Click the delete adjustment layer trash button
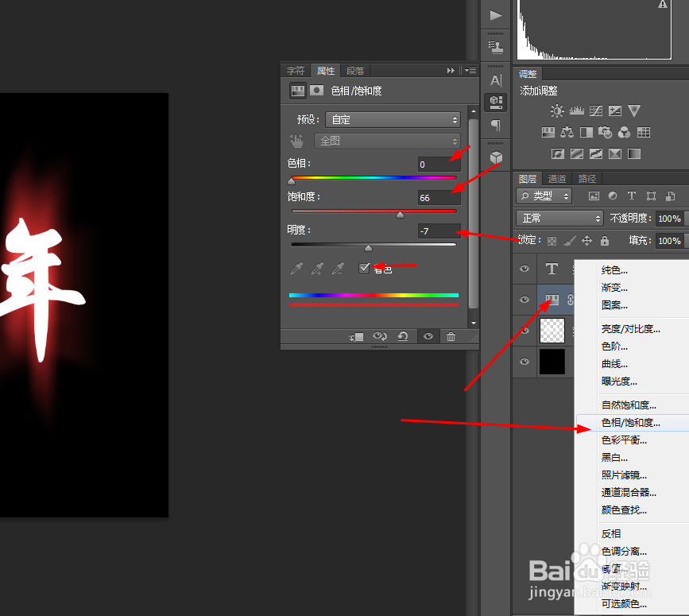 (x=451, y=336)
